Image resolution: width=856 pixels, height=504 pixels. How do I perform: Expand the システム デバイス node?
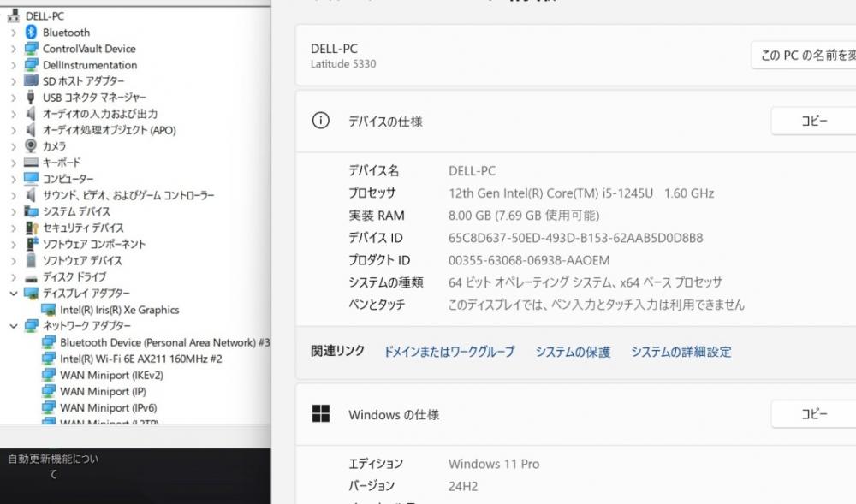(14, 211)
